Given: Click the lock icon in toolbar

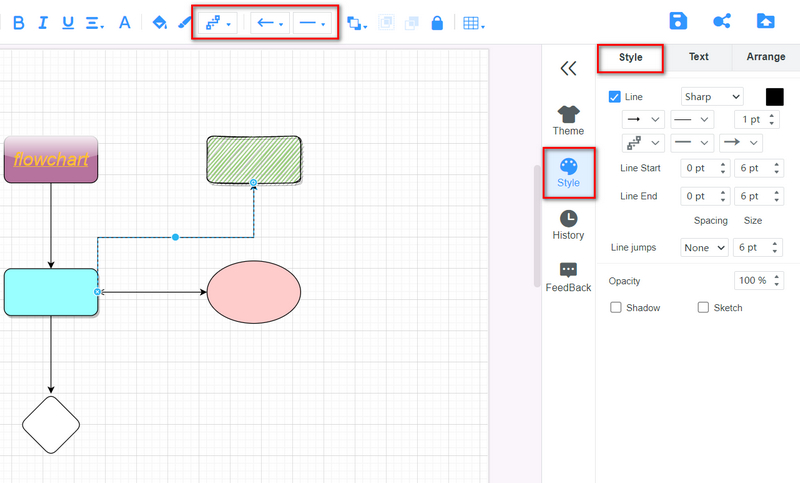Looking at the screenshot, I should tap(437, 23).
